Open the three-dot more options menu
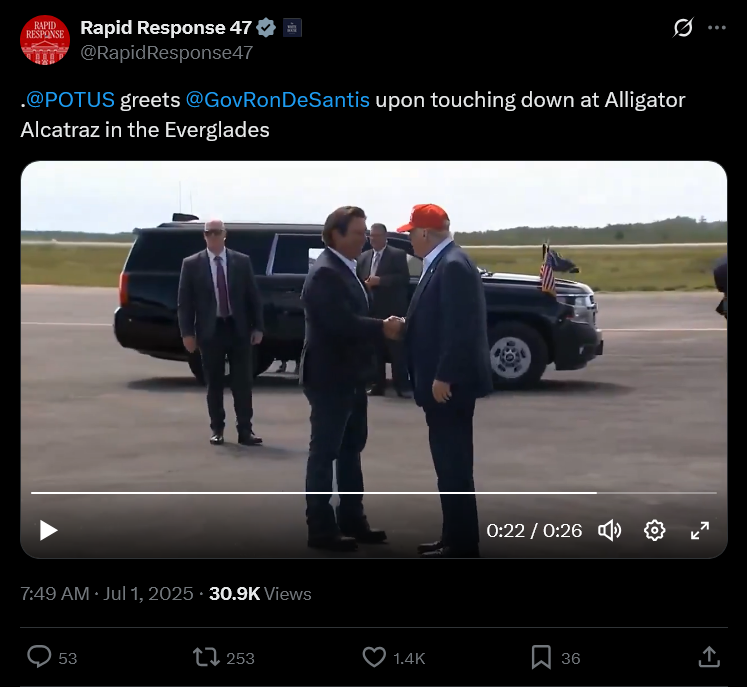 (717, 28)
